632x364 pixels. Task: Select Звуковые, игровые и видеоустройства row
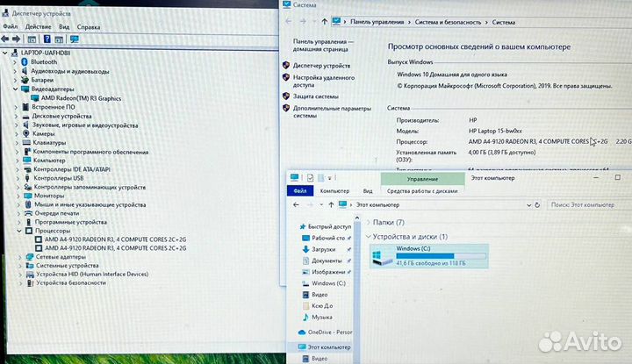coord(85,125)
